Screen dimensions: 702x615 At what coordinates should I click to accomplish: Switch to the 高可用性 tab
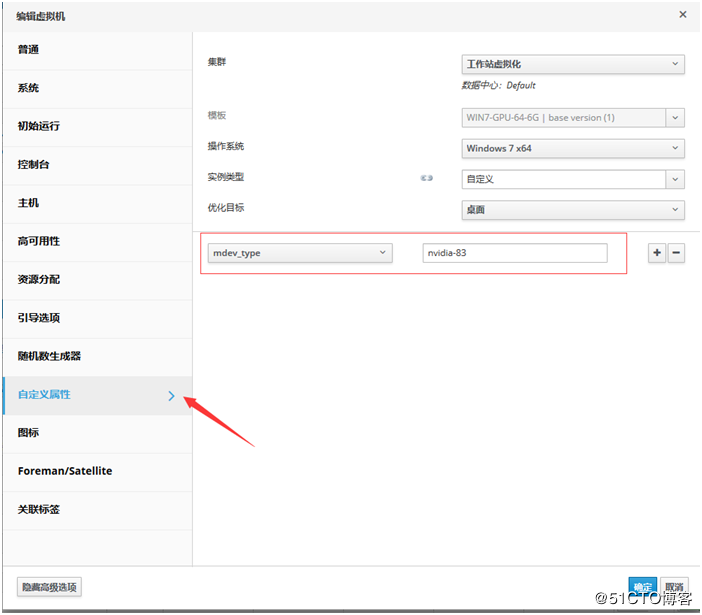98,242
